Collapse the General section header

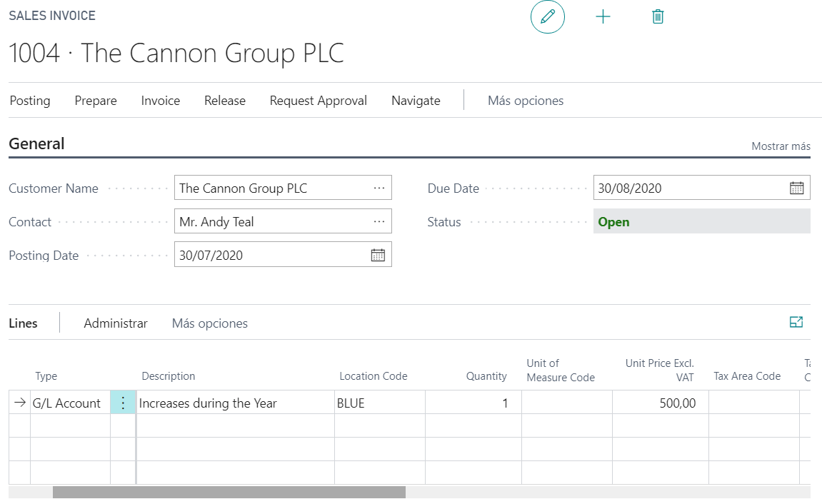point(37,144)
